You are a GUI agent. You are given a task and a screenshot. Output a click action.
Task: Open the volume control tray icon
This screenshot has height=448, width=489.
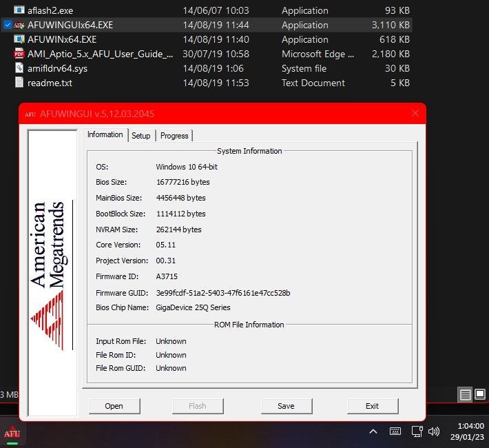[x=434, y=431]
